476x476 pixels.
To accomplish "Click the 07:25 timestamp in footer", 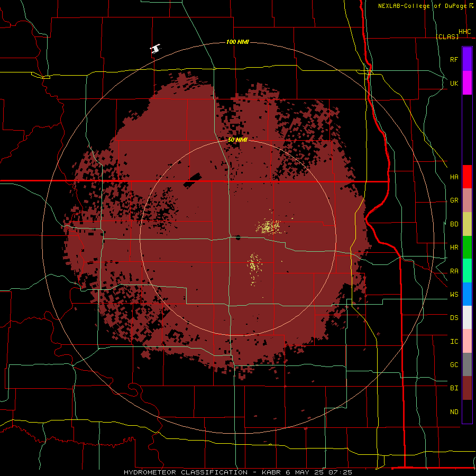I will point(342,472).
